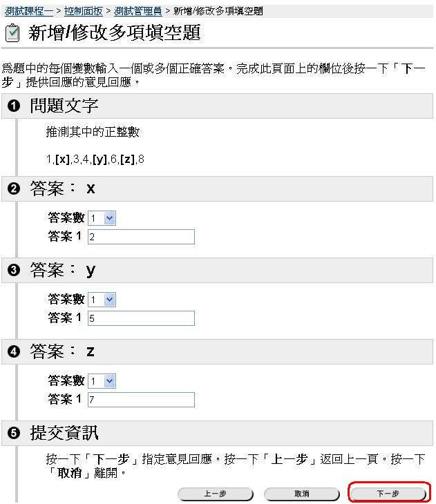Focus the 答案 1 field for x

[141, 237]
